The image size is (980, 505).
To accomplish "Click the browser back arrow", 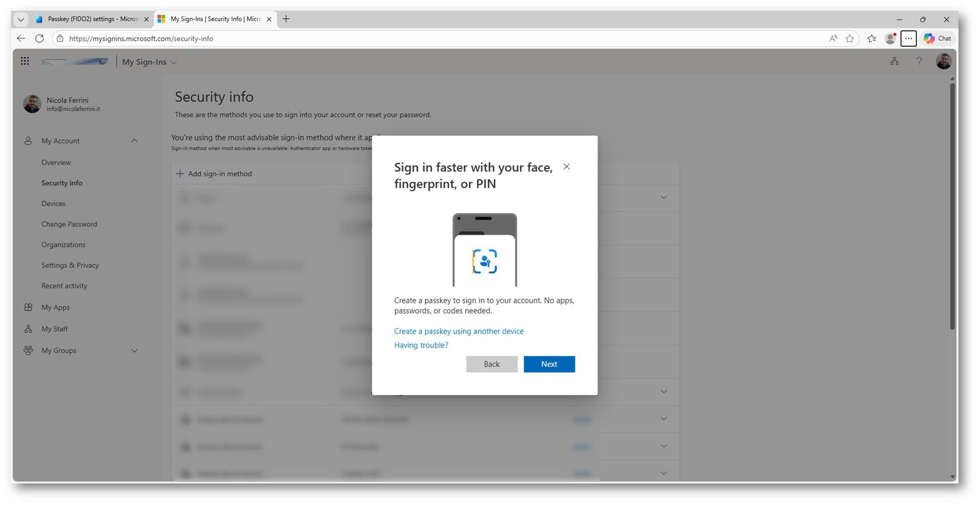I will tap(21, 38).
